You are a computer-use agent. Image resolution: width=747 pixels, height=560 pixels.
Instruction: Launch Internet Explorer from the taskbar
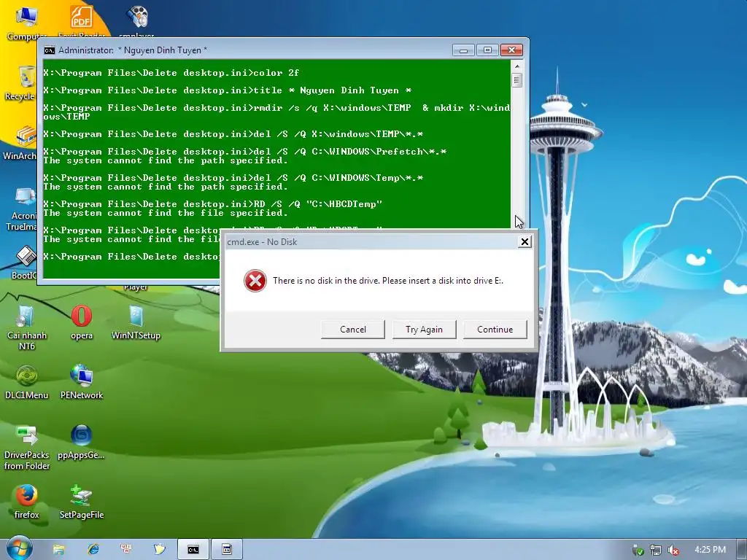click(93, 550)
